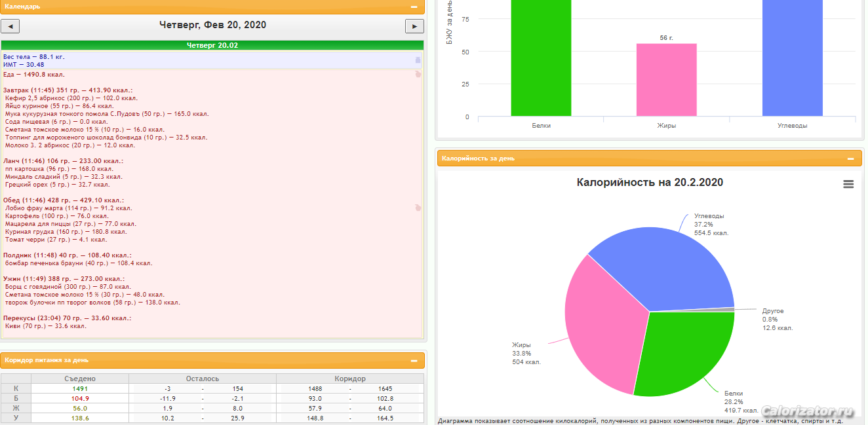Open the pie chart hamburger menu
This screenshot has width=868, height=425.
pyautogui.click(x=848, y=185)
